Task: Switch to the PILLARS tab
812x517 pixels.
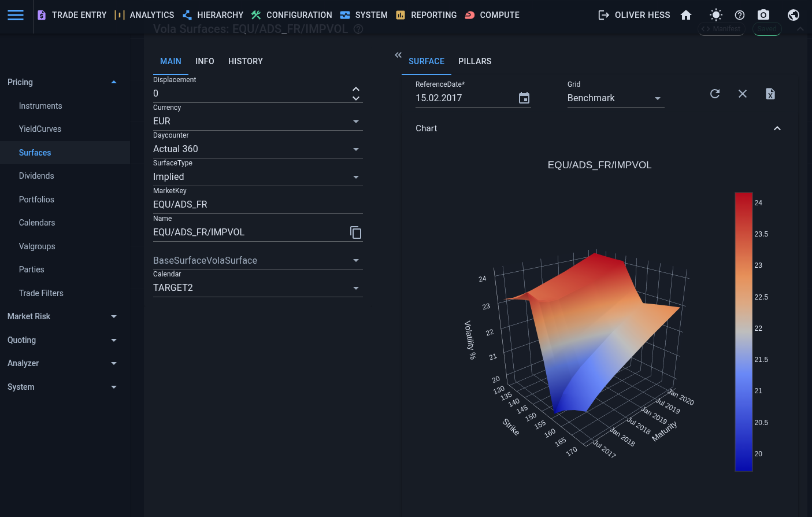Action: 475,61
